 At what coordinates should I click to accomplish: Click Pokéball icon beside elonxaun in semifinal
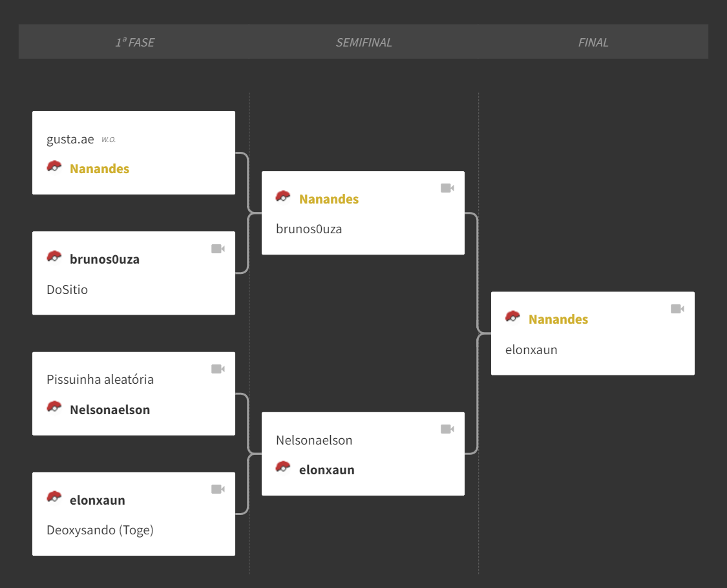click(x=283, y=467)
